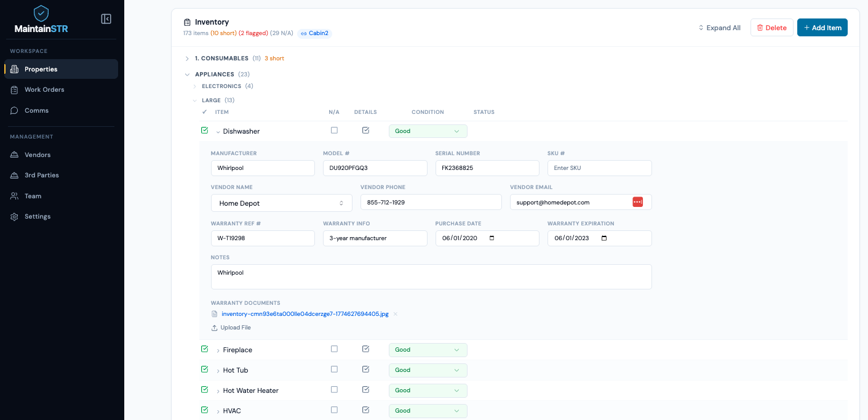868x420 pixels.
Task: Toggle the Hot Water Heater Details checkbox
Action: (365, 390)
